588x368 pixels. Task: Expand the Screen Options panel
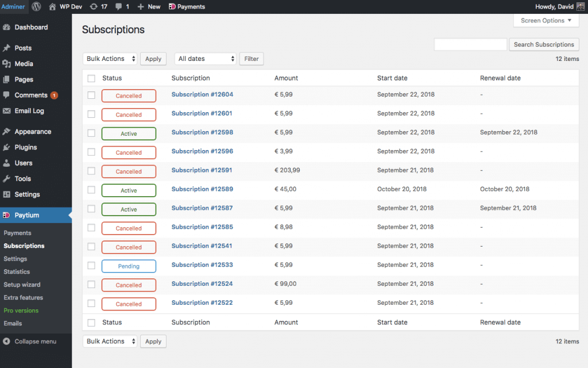coord(546,21)
